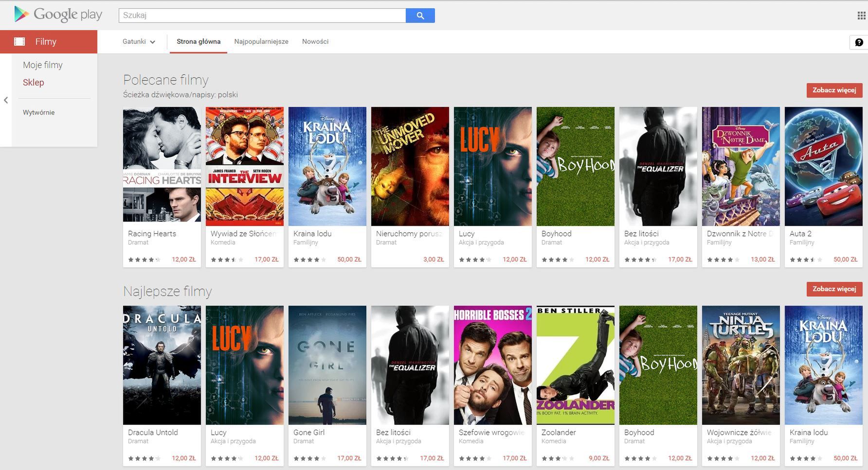The height and width of the screenshot is (470, 868).
Task: Click star rating of Wywiad ze Słońcem
Action: (227, 260)
